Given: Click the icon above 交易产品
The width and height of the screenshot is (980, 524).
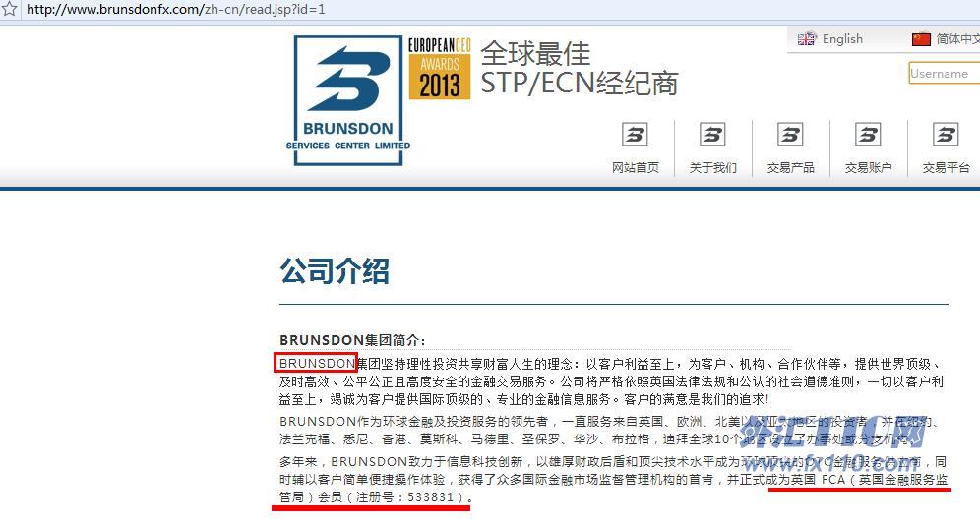Looking at the screenshot, I should click(x=790, y=135).
